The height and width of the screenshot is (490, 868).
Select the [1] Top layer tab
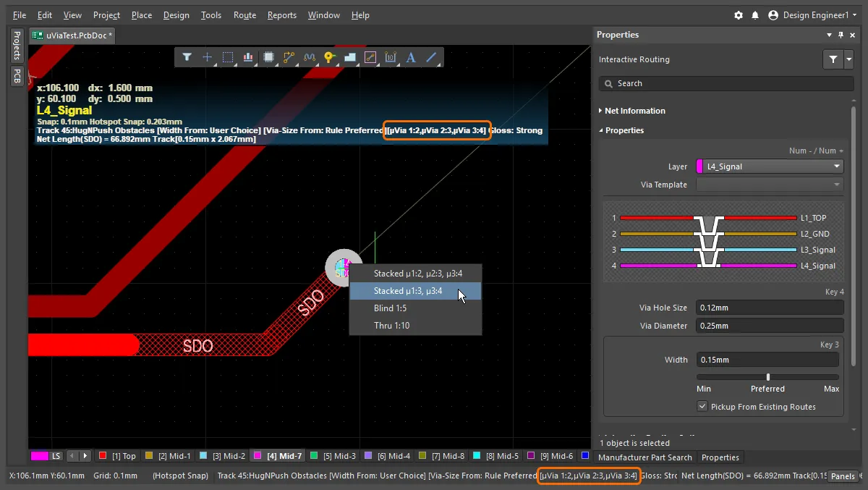pos(117,456)
